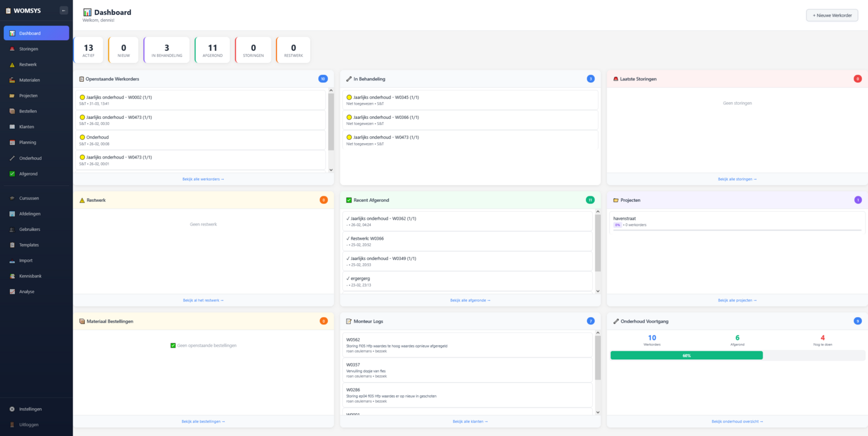Screen dimensions: 868x436
Task: Open the Kennisbank sidebar icon
Action: [x=12, y=276]
